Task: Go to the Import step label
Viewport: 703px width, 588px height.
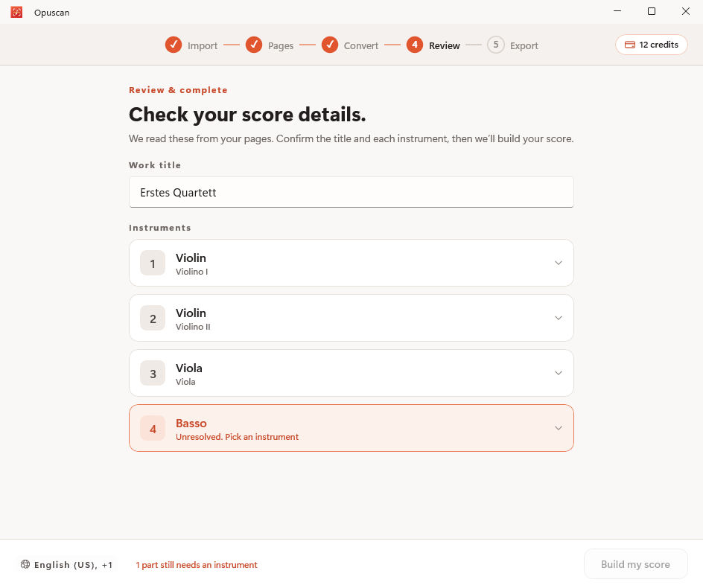Action: [x=203, y=45]
